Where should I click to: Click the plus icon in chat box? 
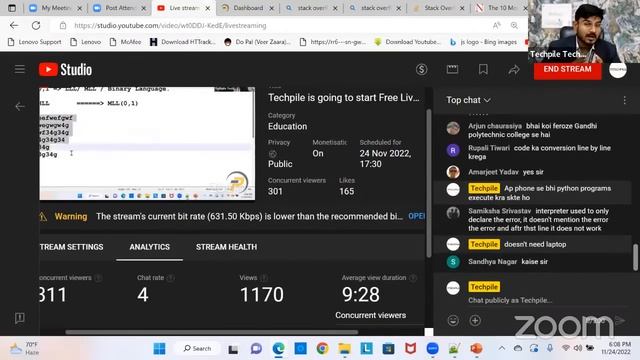click(x=475, y=320)
